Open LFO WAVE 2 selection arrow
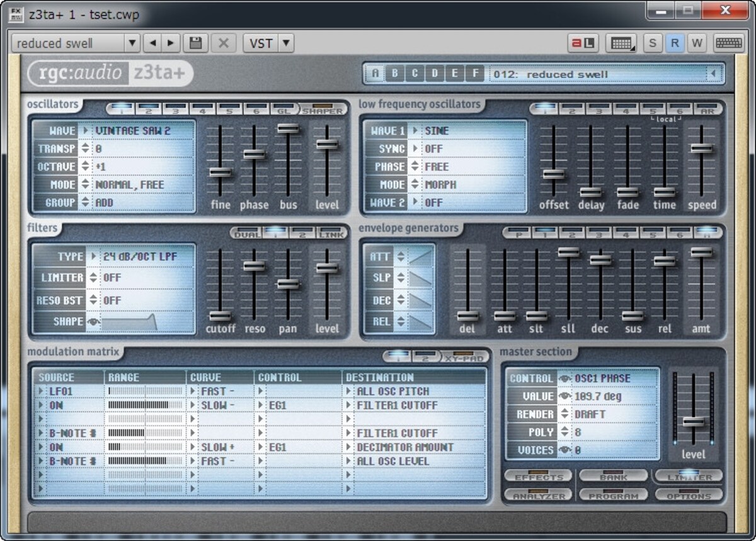Image resolution: width=756 pixels, height=541 pixels. click(x=415, y=203)
